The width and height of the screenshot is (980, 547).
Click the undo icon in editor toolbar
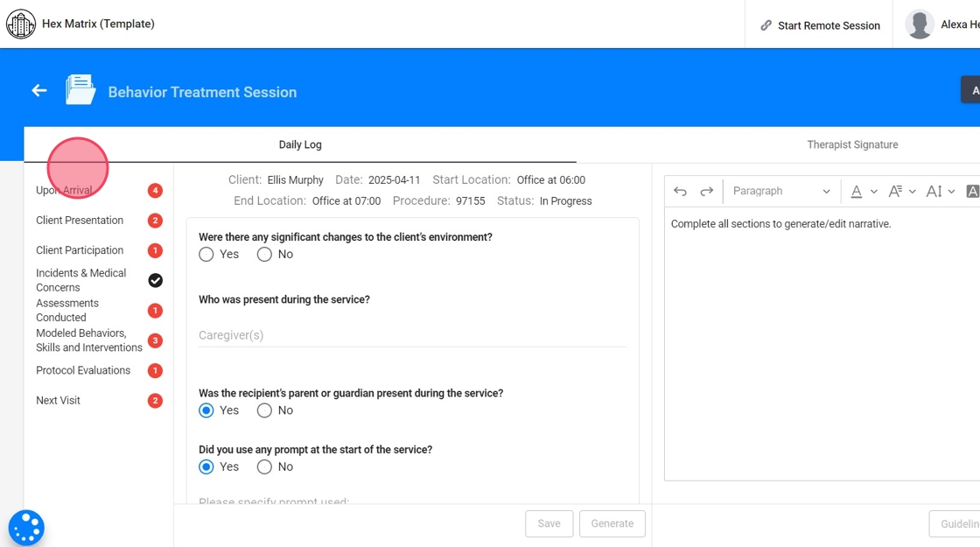680,192
